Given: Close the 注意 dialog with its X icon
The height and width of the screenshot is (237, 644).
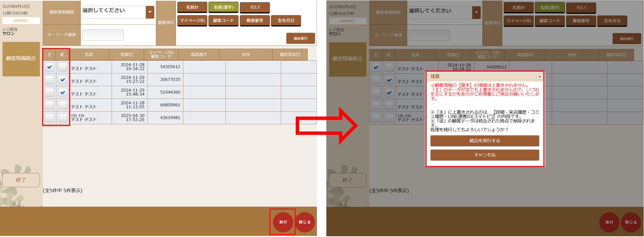Looking at the screenshot, I should point(540,76).
